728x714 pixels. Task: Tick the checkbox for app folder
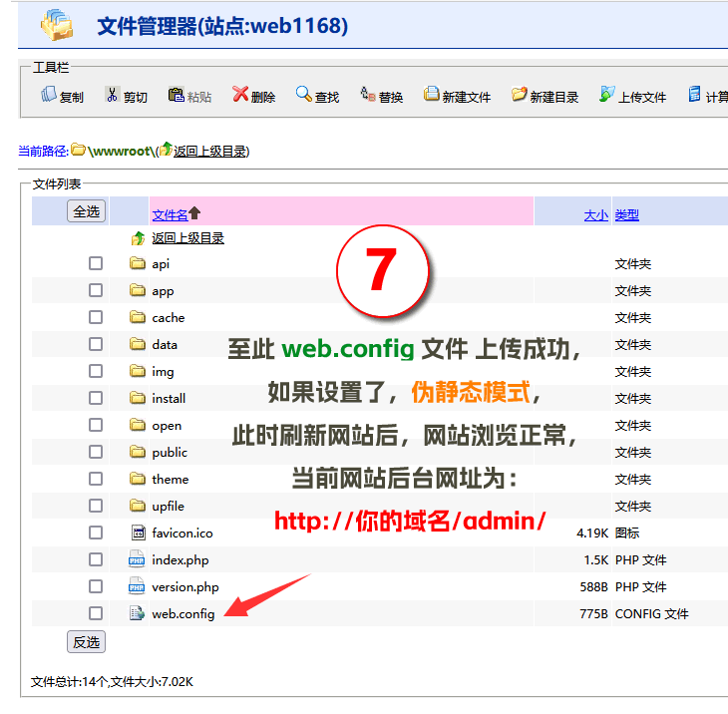96,290
